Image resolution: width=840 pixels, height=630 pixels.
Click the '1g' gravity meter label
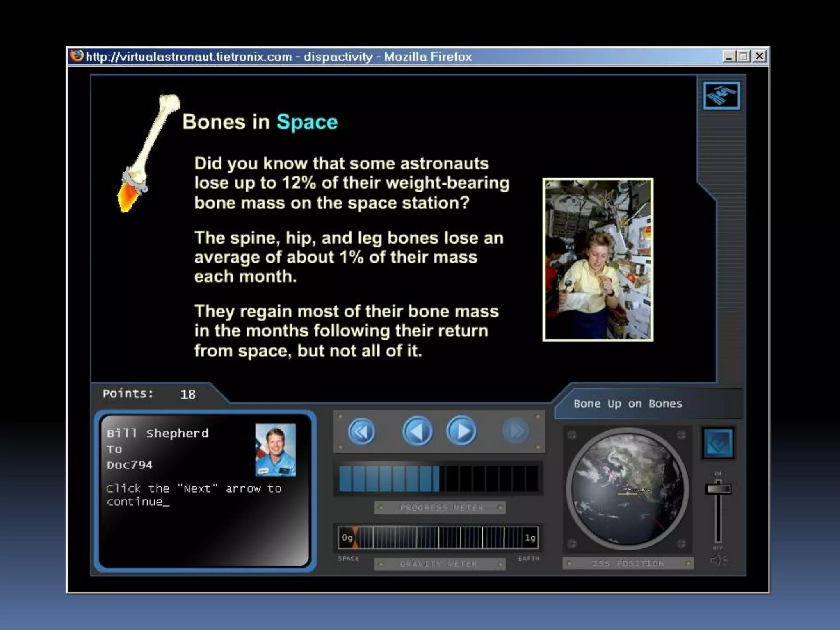[530, 538]
